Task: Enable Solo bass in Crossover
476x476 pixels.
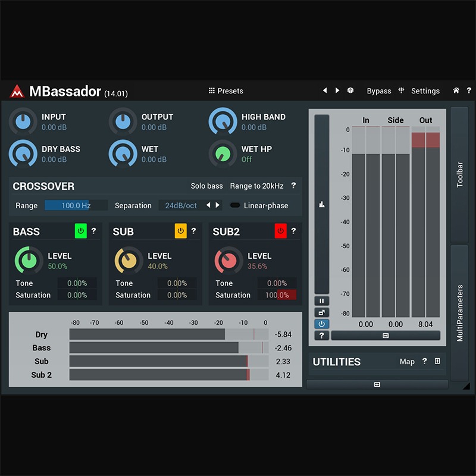Action: 206,186
